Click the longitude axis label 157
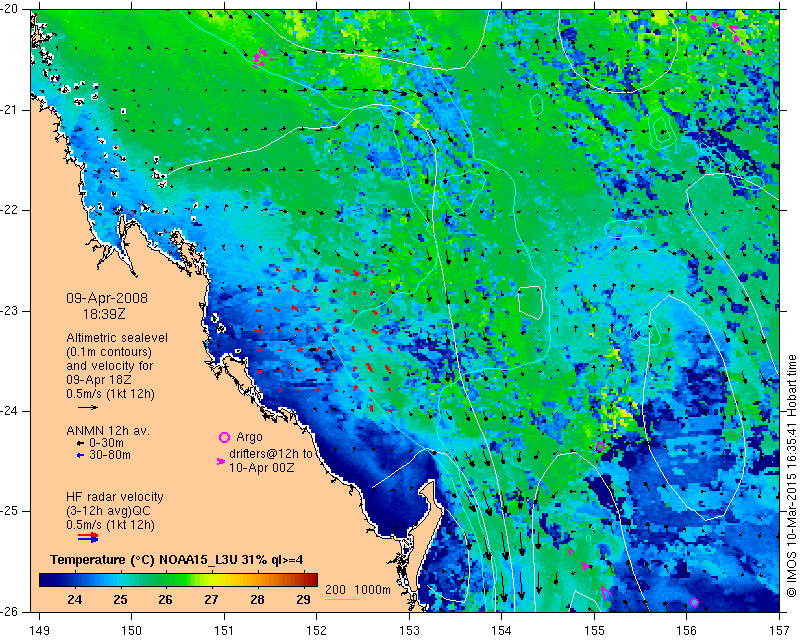This screenshot has height=640, width=800. pyautogui.click(x=780, y=630)
